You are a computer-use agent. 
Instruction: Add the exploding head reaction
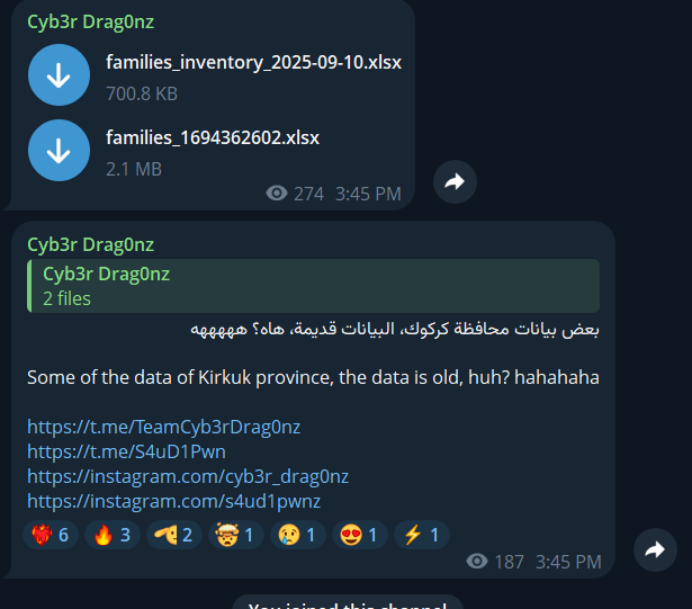click(236, 535)
